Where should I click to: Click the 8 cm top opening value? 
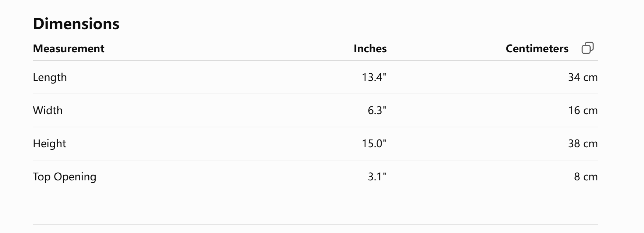coord(586,177)
